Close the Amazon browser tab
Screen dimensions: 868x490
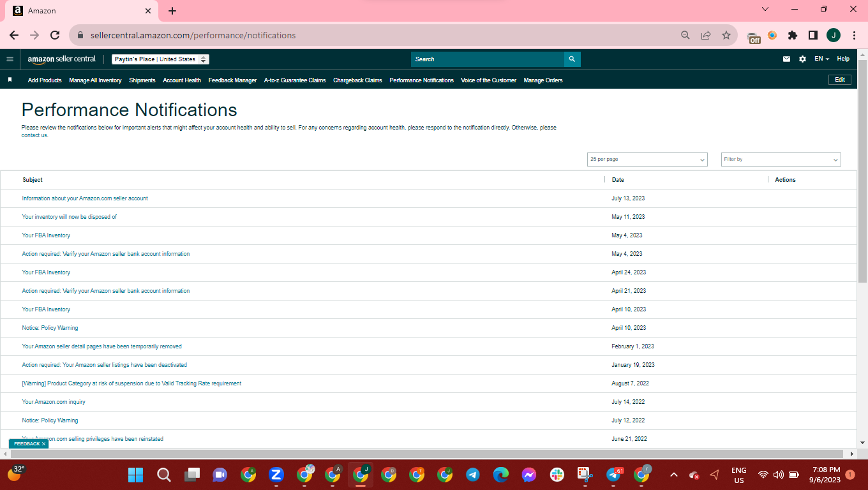148,11
